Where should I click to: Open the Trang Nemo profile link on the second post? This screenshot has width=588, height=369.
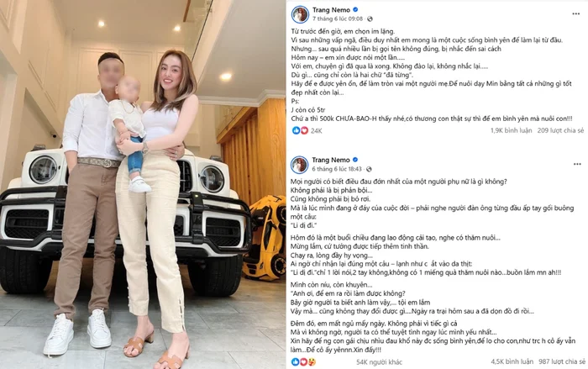[x=331, y=160]
